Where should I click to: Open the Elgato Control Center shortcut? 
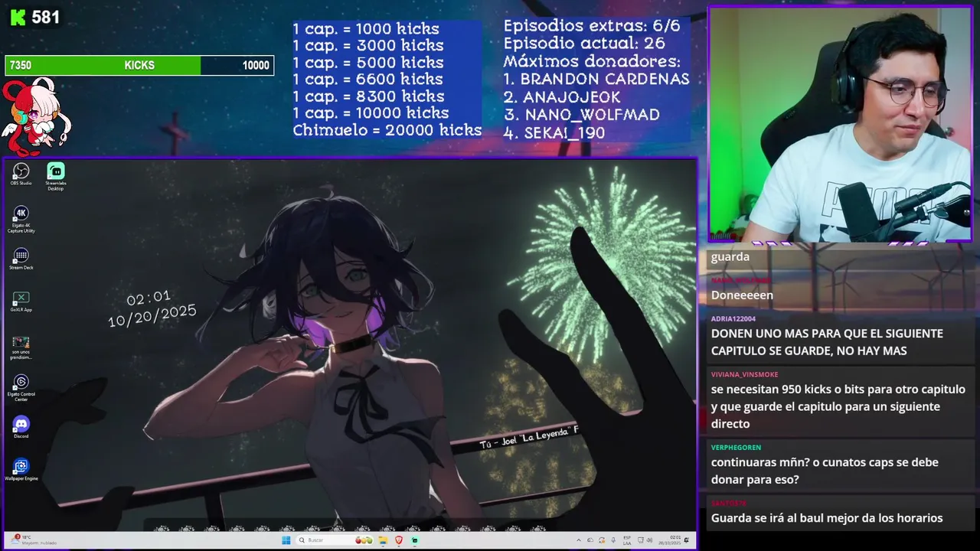pyautogui.click(x=21, y=388)
